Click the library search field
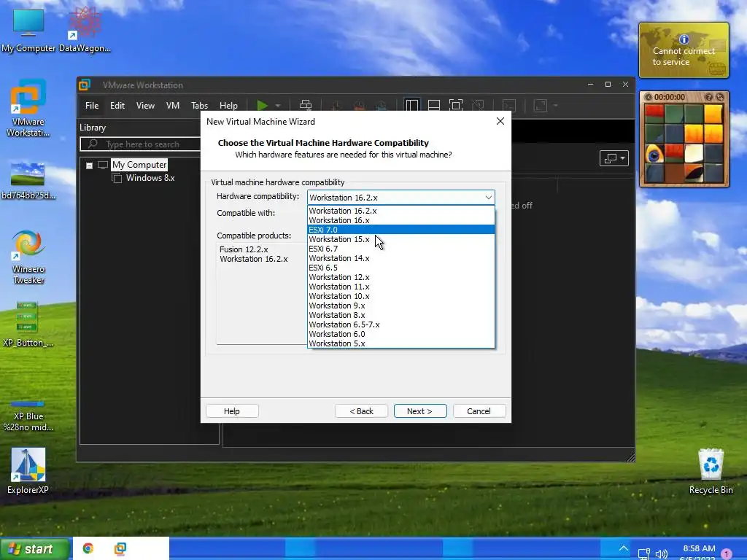The image size is (747, 560). click(141, 144)
